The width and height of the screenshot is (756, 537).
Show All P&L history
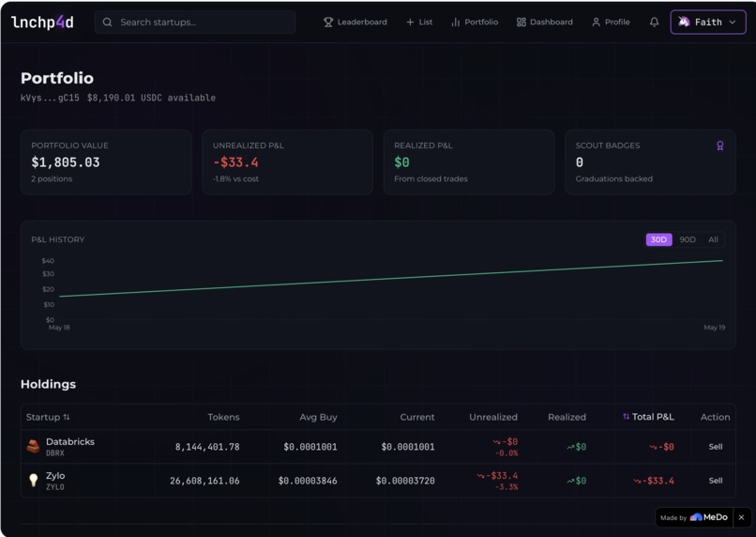[x=713, y=239]
